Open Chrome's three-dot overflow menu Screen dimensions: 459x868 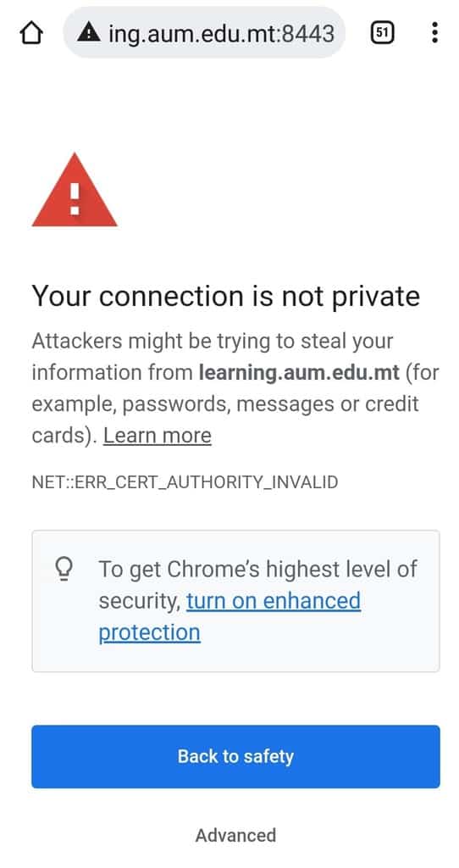(x=434, y=33)
